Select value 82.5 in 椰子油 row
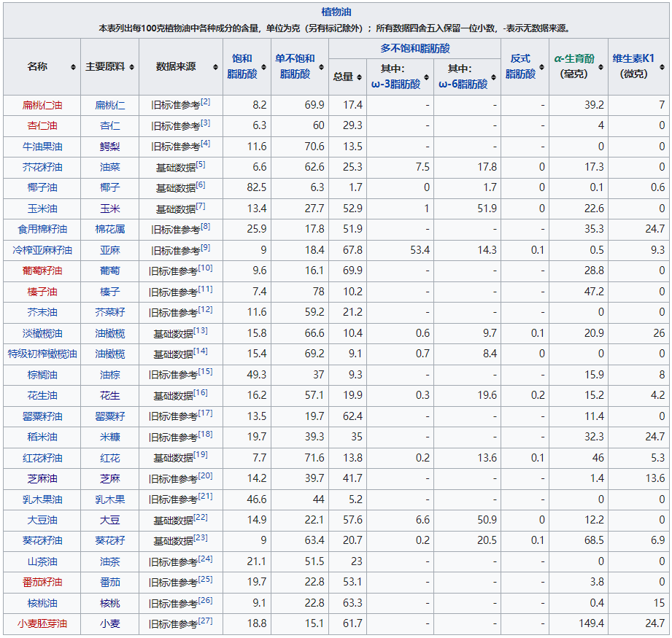Screen dimensions: 672x638 (x=257, y=187)
